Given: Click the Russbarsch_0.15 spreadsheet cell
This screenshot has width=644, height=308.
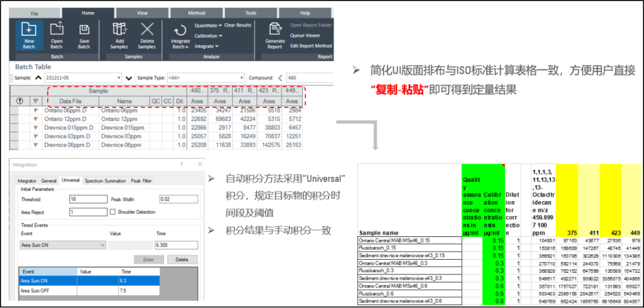Looking at the screenshot, I should (409, 248).
